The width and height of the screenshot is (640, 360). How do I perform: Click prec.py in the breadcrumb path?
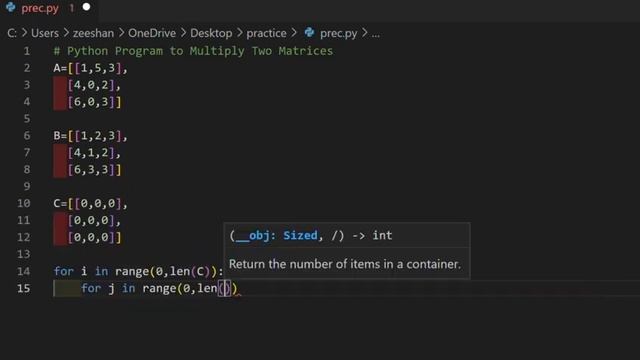pyautogui.click(x=338, y=33)
